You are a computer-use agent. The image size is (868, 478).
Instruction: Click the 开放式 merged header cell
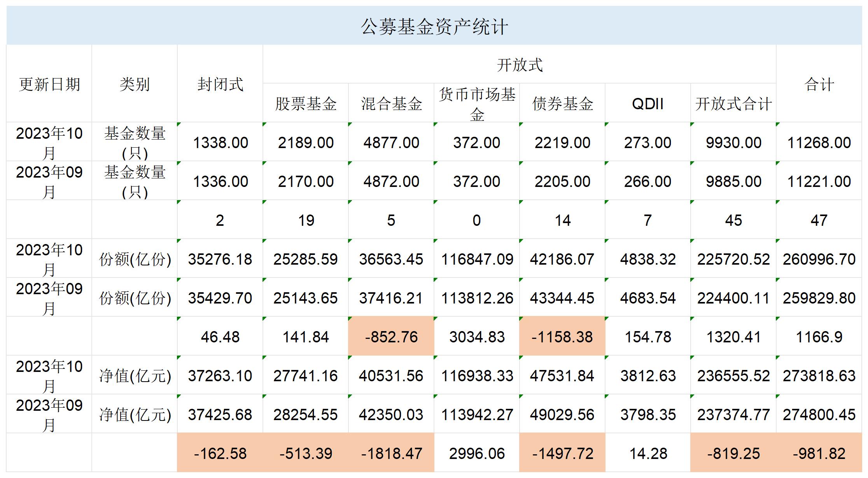(x=520, y=65)
